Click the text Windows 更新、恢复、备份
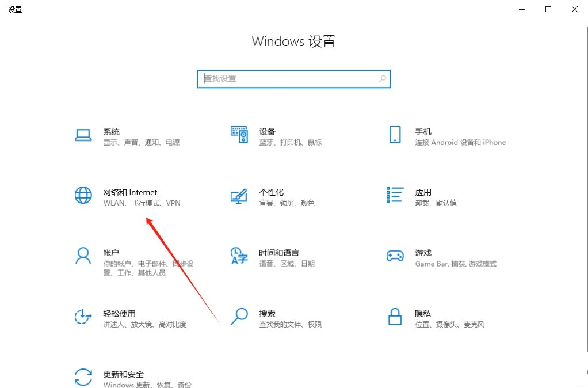588x388 pixels. click(x=147, y=385)
